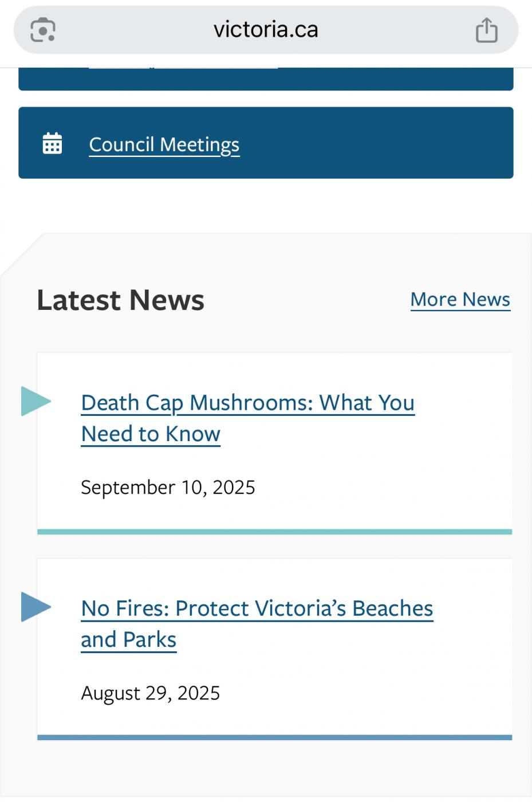This screenshot has height=802, width=532.
Task: Click the blue arrow beside the No Fires article
Action: (x=36, y=607)
